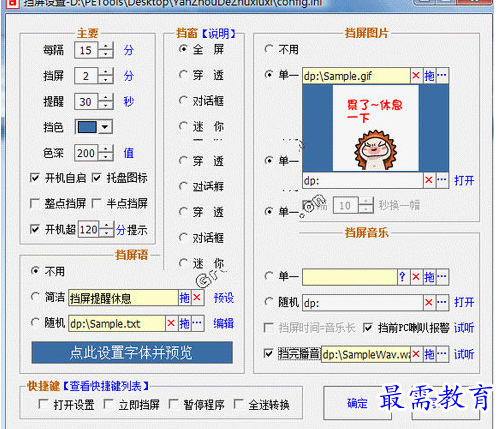
Task: Click the 开机超 120 spinner
Action: click(107, 229)
